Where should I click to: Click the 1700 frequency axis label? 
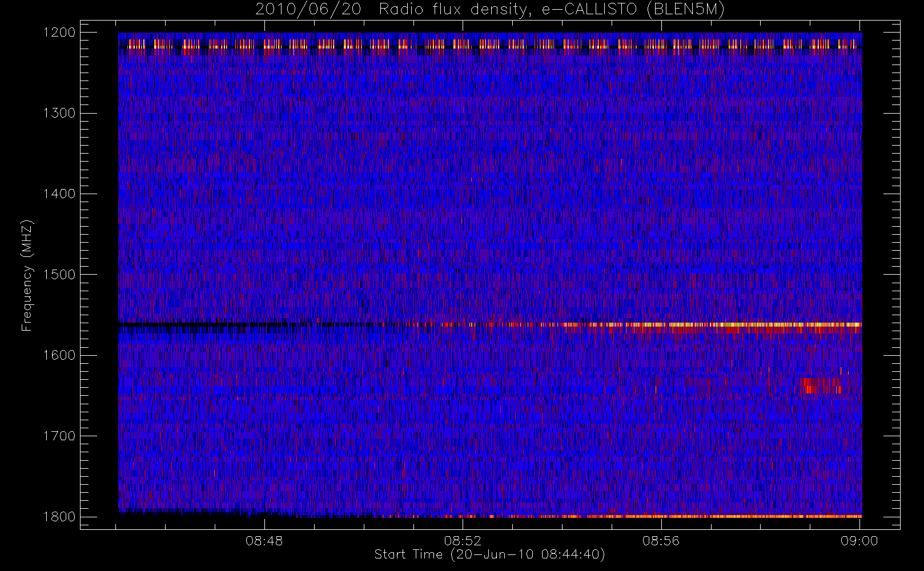pyautogui.click(x=59, y=436)
